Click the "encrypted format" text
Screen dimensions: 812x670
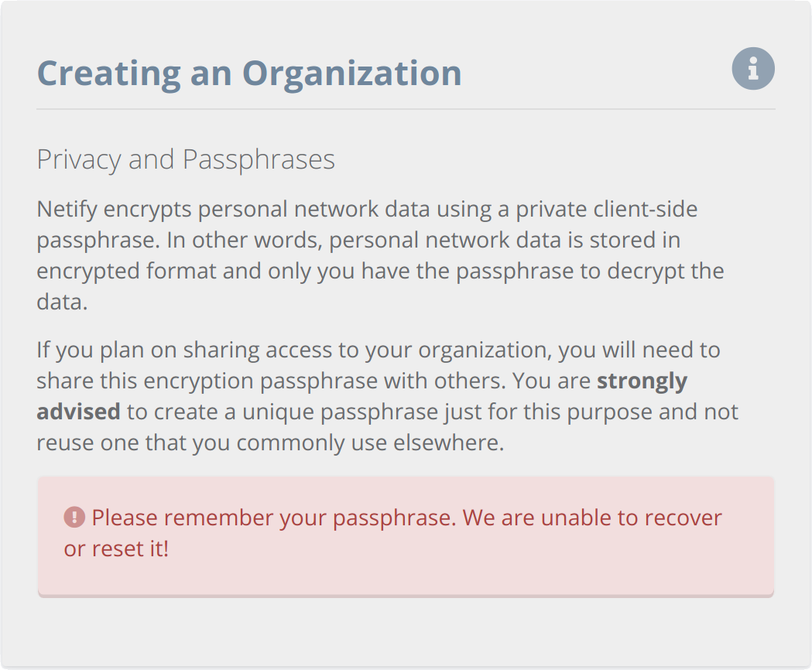coord(126,272)
